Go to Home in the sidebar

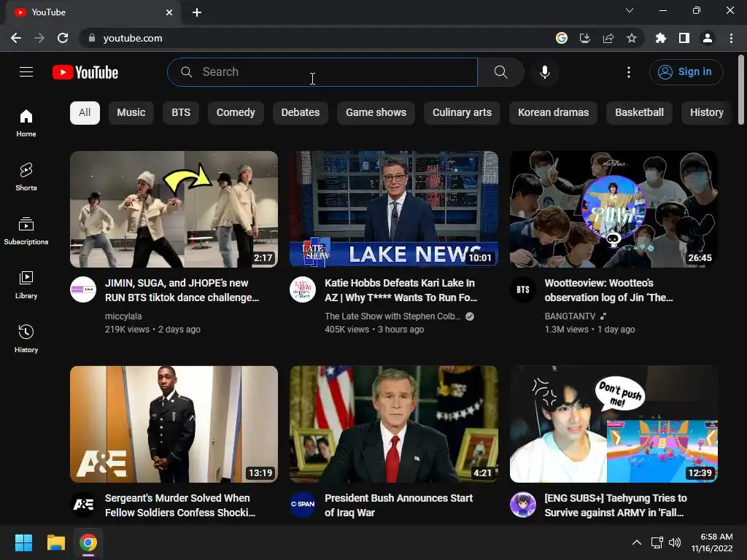point(26,123)
